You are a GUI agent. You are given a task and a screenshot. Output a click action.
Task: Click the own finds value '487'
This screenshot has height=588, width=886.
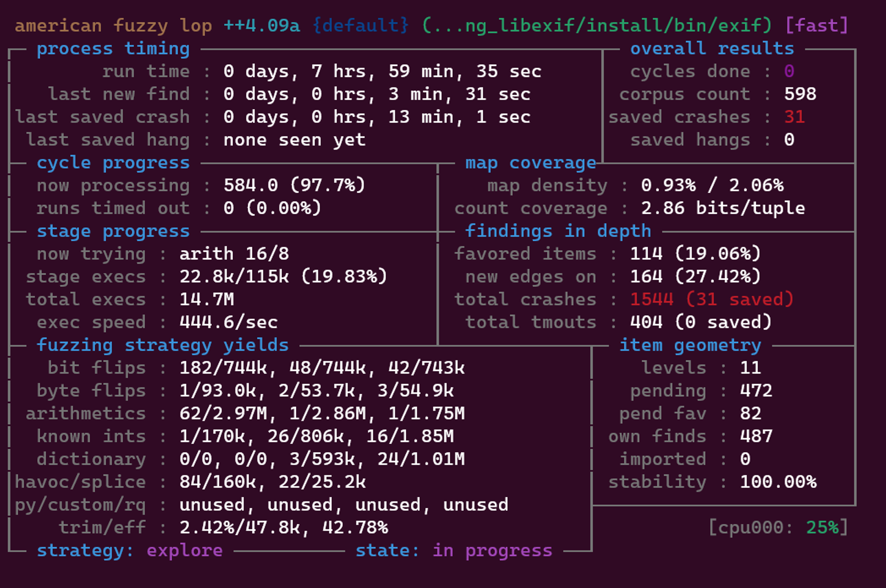tap(756, 437)
